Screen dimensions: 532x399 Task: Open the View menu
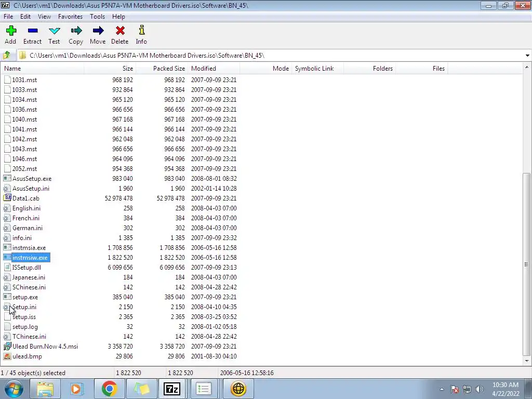pyautogui.click(x=44, y=16)
